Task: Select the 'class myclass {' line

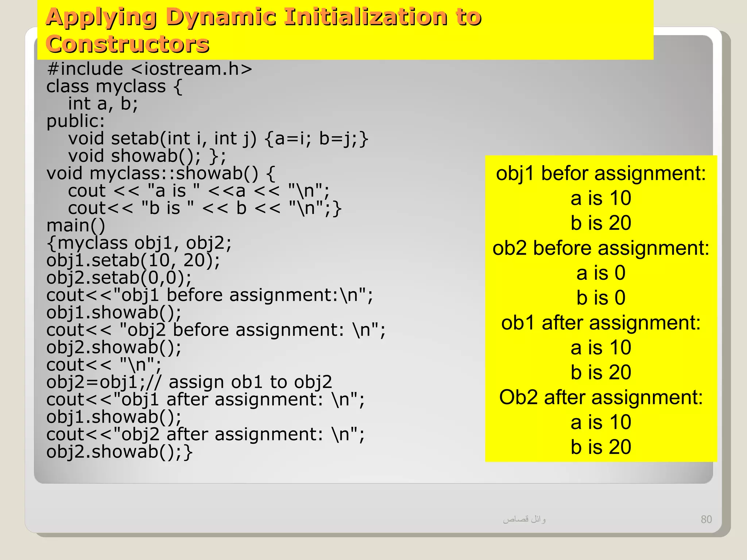Action: tap(115, 87)
